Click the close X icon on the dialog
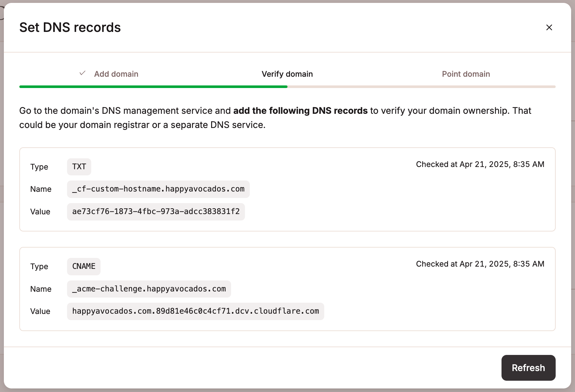 [x=549, y=27]
